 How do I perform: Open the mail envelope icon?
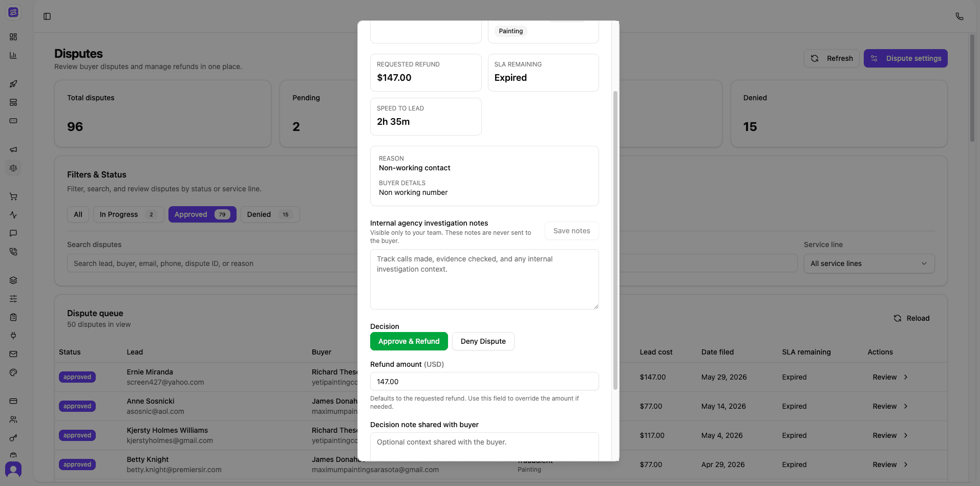[13, 354]
